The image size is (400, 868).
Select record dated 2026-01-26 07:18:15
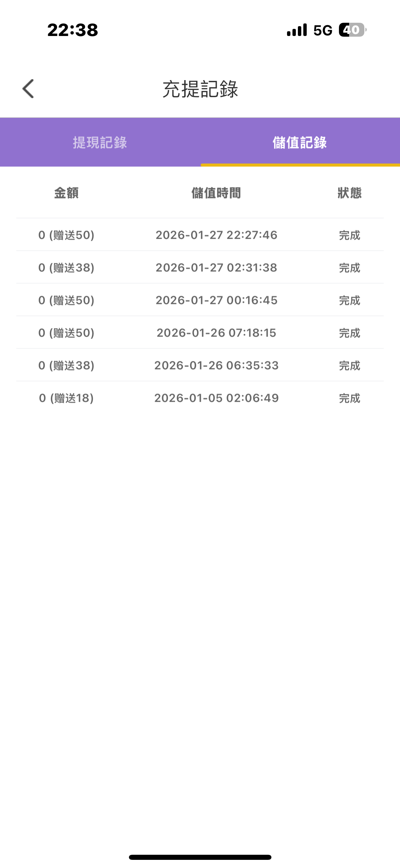(216, 333)
